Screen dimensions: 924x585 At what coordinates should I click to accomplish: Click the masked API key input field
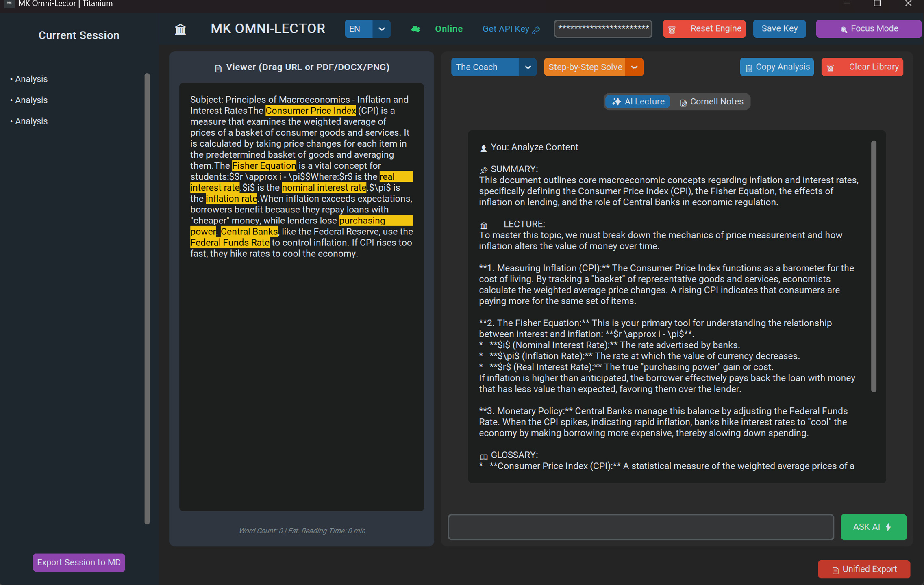(x=603, y=29)
